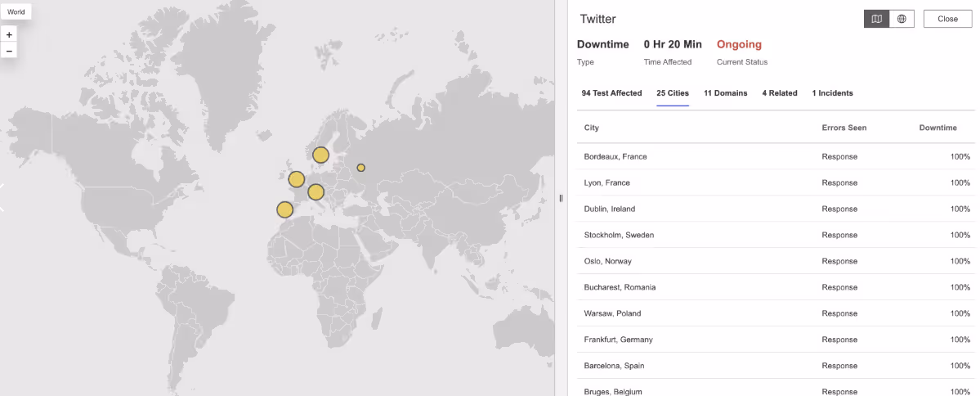Click 100% downtime in Barcelona row
Screen dimensions: 980x396
[960, 366]
